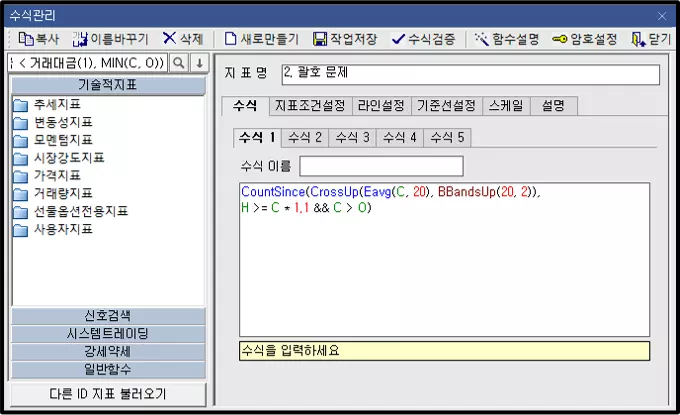
Task: Switch to the 기준선설정 tab
Action: pos(447,106)
